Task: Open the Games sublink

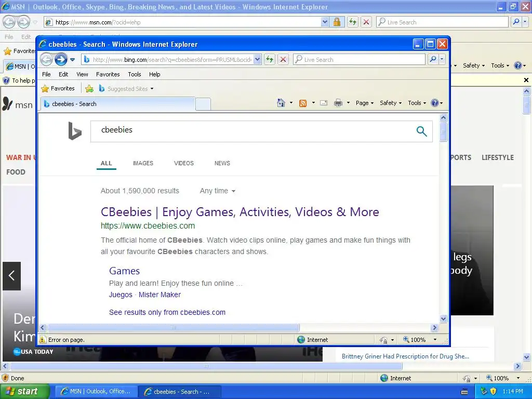Action: pyautogui.click(x=124, y=271)
